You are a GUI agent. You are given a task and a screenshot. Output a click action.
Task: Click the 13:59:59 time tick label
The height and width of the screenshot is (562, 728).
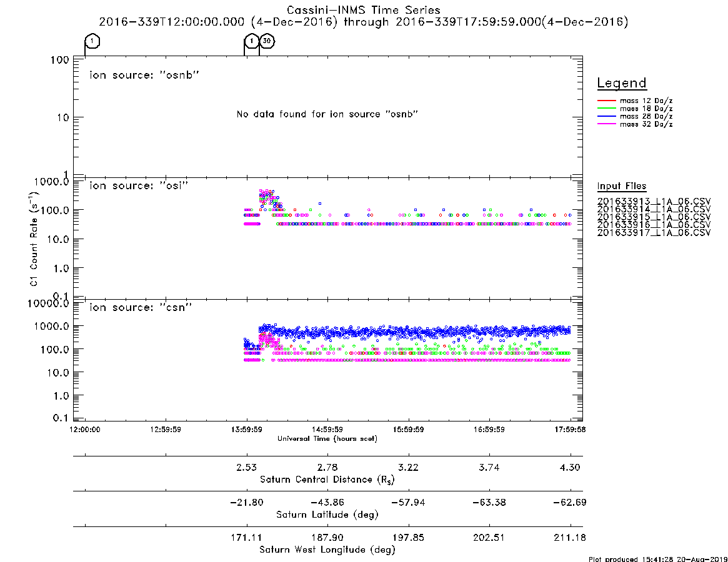click(x=247, y=430)
